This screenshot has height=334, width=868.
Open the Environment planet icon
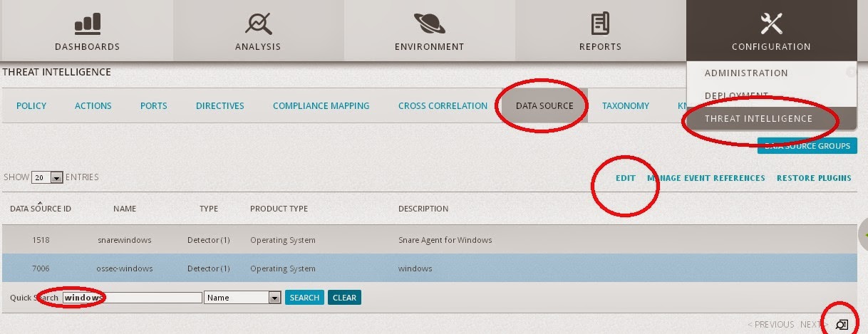[429, 24]
